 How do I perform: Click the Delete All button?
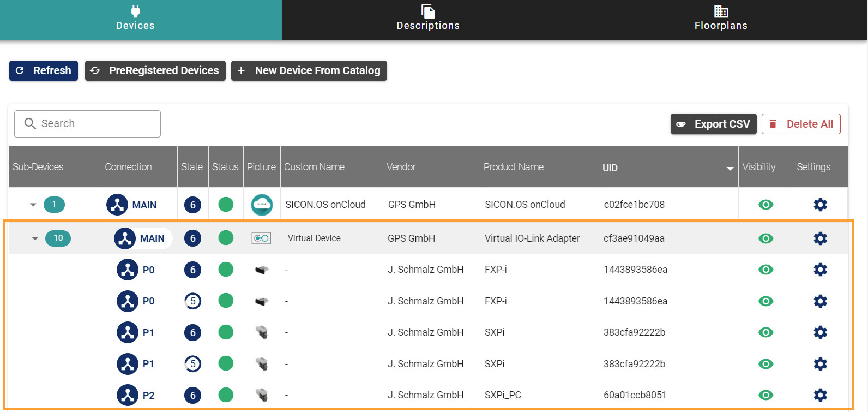click(x=801, y=124)
